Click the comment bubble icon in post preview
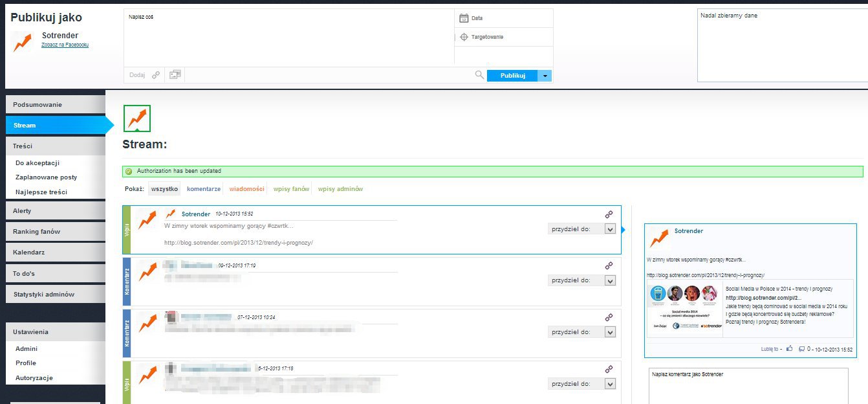Screen dimensions: 868x404 click(802, 349)
